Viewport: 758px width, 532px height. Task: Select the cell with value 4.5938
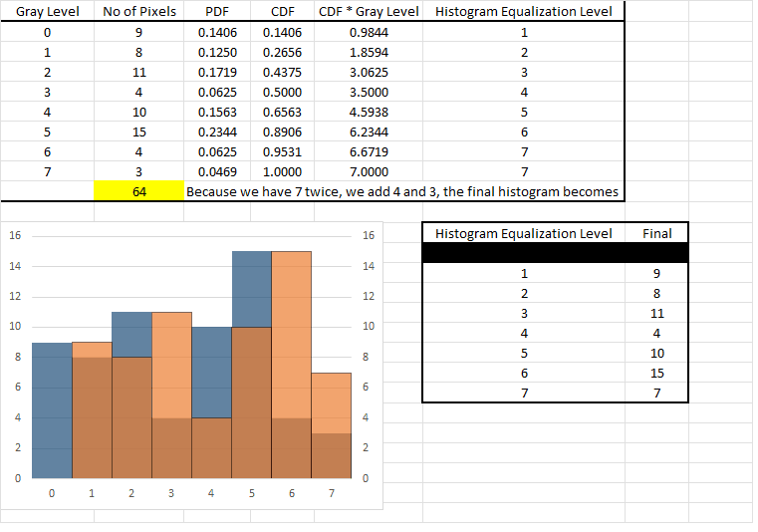click(369, 113)
